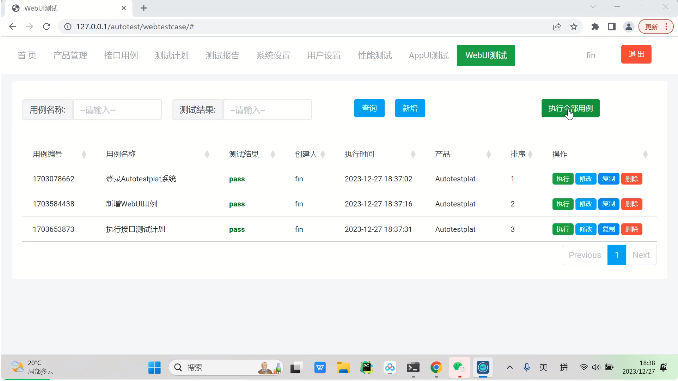Open the 性能测试 navigation item
Viewport: 678px width, 381px height.
(x=374, y=55)
